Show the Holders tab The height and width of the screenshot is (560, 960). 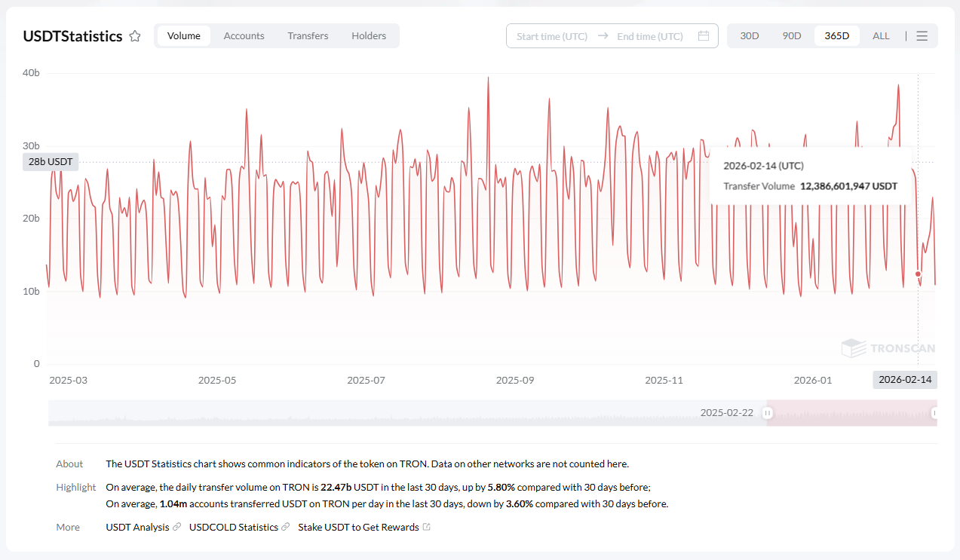point(369,36)
